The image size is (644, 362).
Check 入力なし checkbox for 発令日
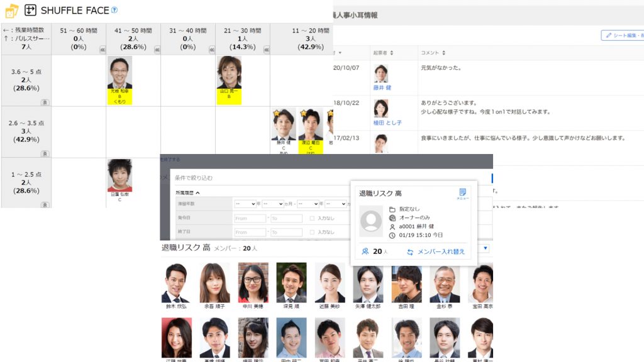point(312,218)
